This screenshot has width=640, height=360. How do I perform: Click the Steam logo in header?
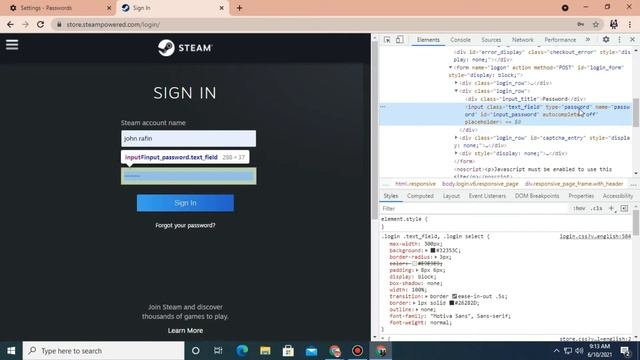coord(185,48)
